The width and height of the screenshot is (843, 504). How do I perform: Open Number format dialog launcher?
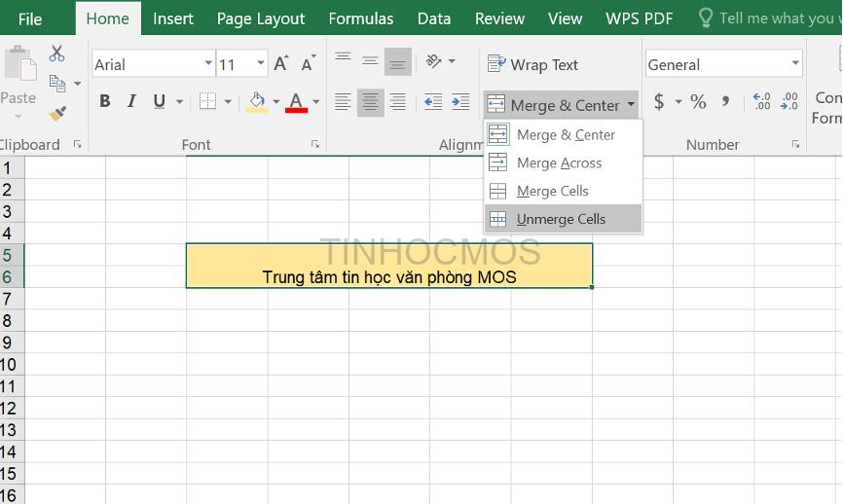(795, 144)
